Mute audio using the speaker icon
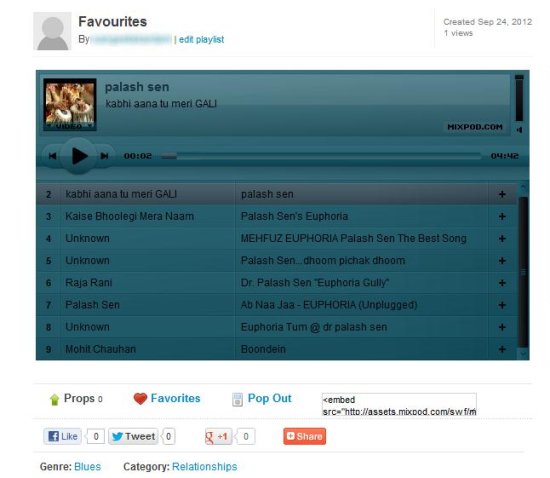Image resolution: width=550 pixels, height=478 pixels. 519,130
